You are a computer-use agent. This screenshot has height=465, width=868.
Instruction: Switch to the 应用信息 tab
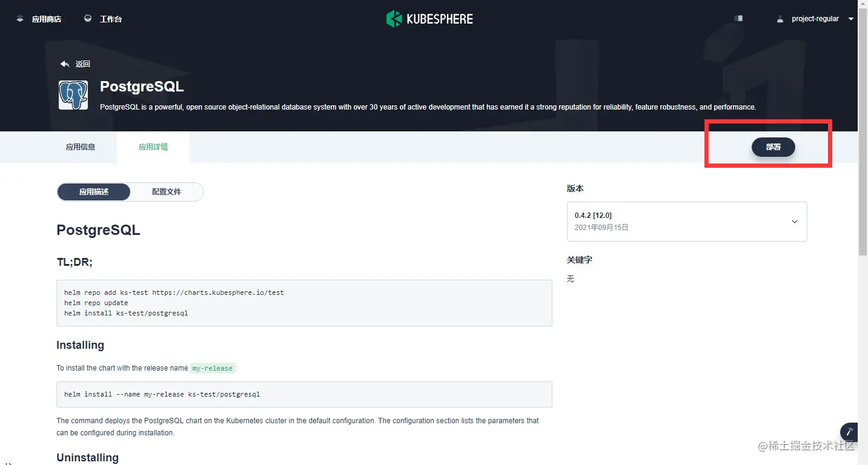pos(81,147)
